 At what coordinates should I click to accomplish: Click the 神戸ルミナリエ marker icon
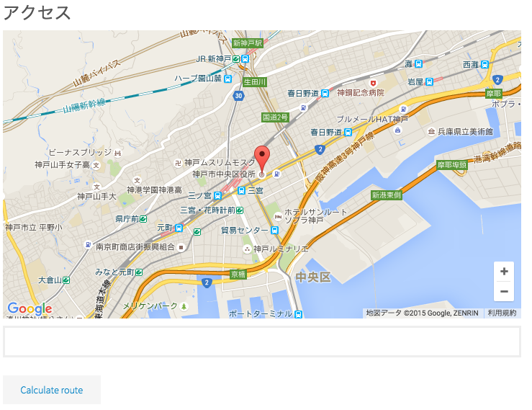point(247,249)
